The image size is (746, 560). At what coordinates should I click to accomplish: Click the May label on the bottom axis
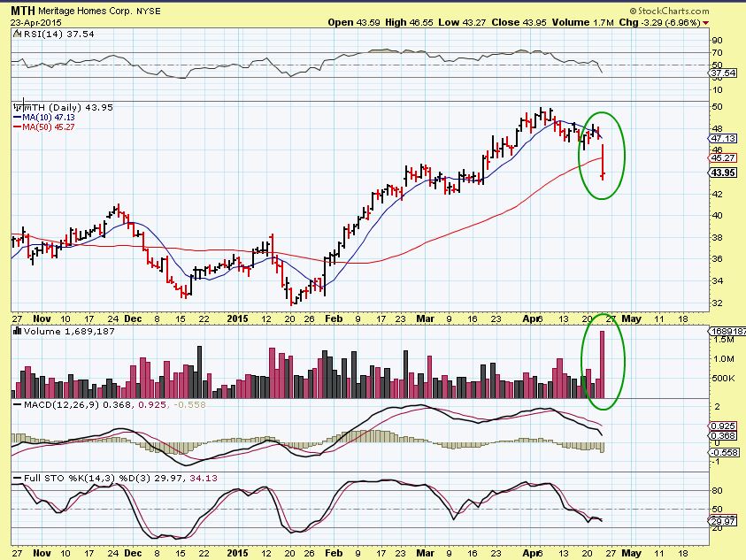tap(631, 553)
